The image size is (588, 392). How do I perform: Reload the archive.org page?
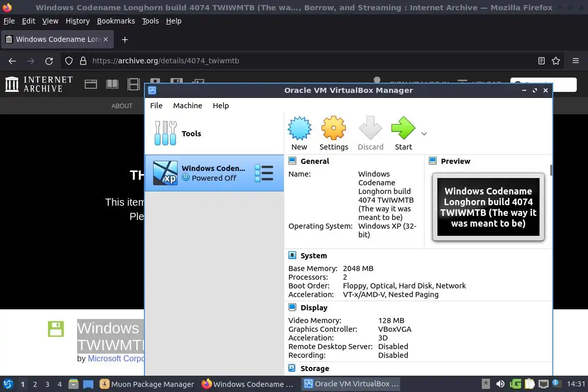click(x=49, y=61)
